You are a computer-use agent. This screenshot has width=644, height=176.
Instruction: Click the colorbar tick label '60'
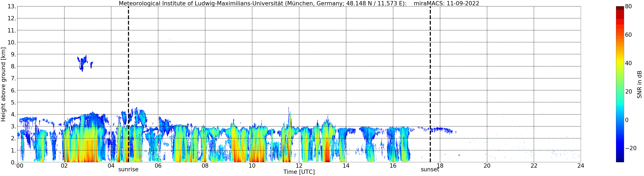click(x=628, y=35)
